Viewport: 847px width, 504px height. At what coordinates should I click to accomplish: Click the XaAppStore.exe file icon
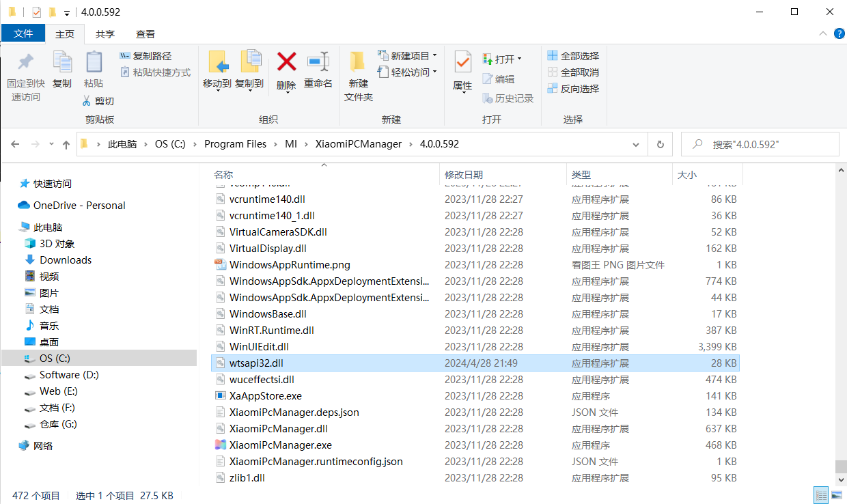click(x=220, y=396)
